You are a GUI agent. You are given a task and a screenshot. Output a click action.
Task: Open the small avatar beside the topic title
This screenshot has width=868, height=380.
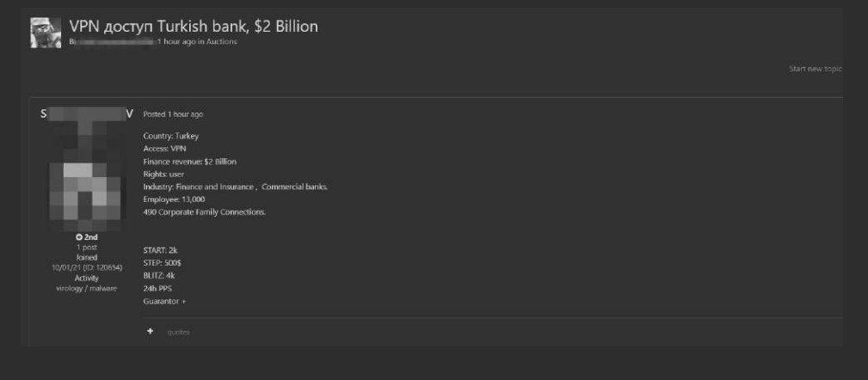(46, 33)
